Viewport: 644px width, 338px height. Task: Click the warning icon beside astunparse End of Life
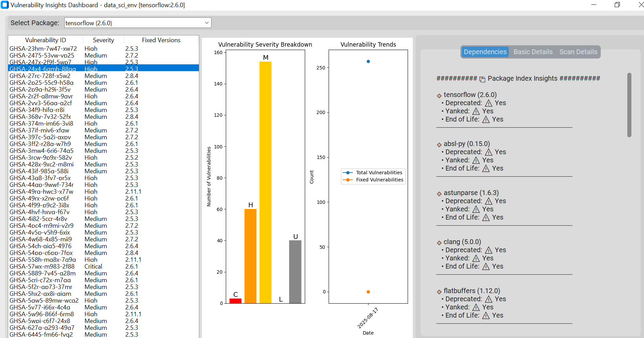click(x=486, y=218)
